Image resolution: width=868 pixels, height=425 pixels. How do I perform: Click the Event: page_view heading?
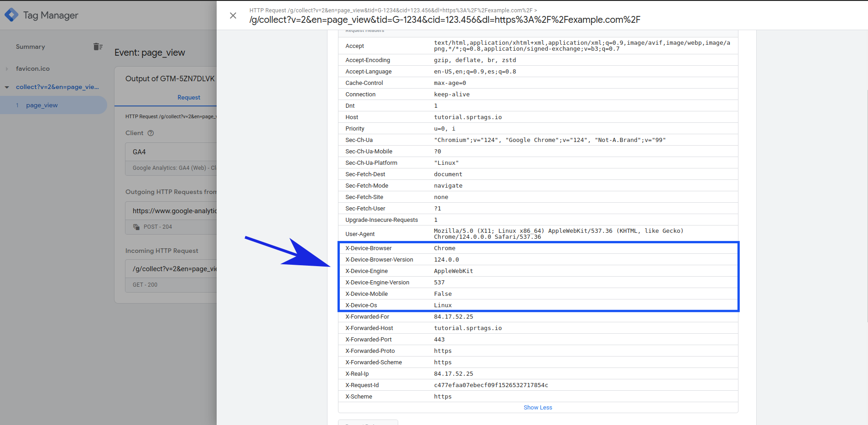(150, 52)
